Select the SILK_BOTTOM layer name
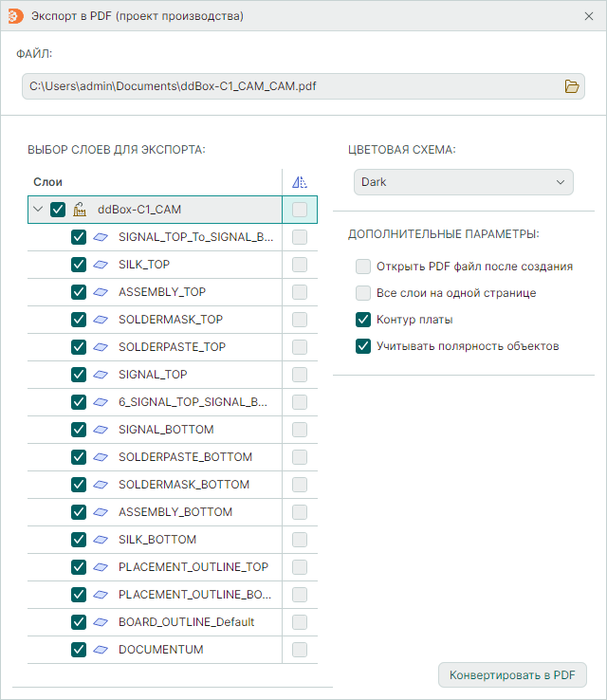 tap(157, 540)
